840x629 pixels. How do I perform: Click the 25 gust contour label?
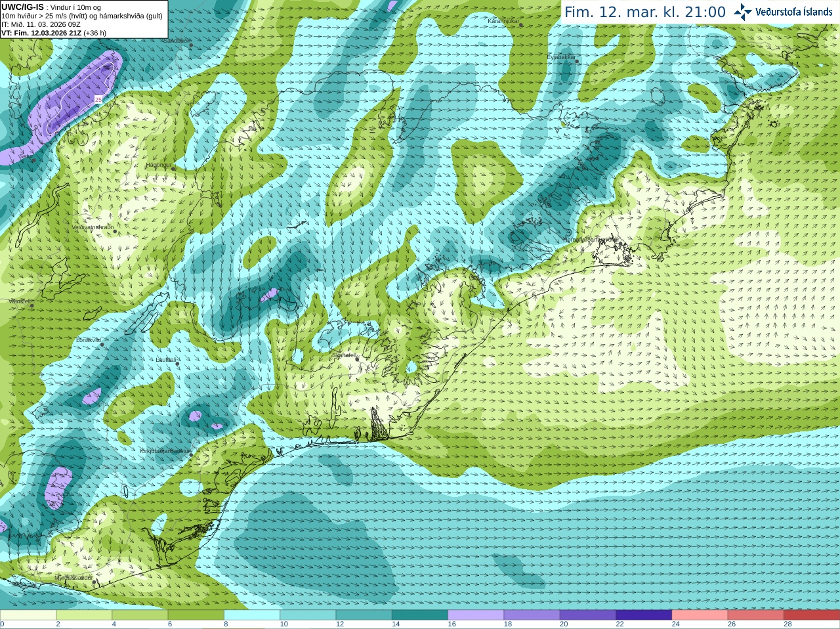[x=98, y=99]
